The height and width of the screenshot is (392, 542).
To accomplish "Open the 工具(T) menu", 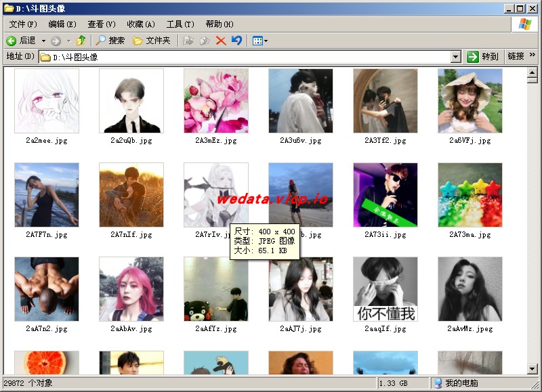I will coord(180,24).
